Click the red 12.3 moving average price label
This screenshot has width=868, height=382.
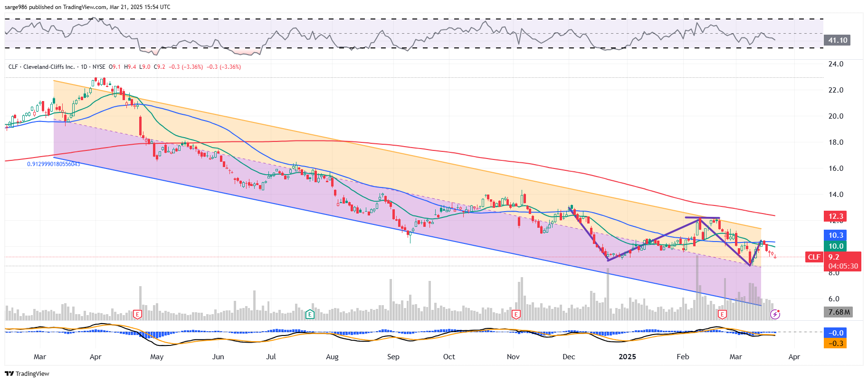pos(836,216)
